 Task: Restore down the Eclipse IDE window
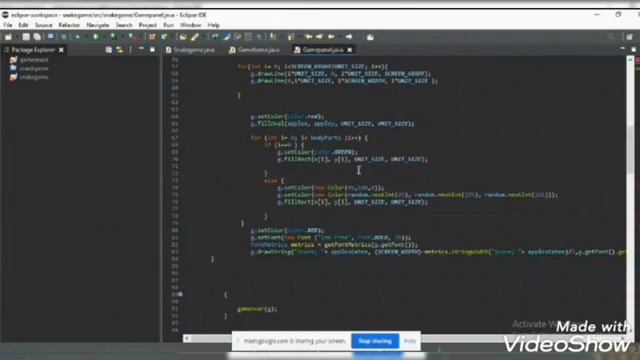point(618,15)
